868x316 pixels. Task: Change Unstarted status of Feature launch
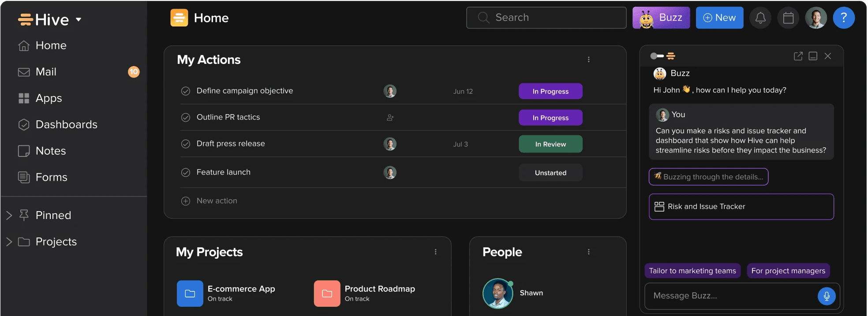pos(550,173)
